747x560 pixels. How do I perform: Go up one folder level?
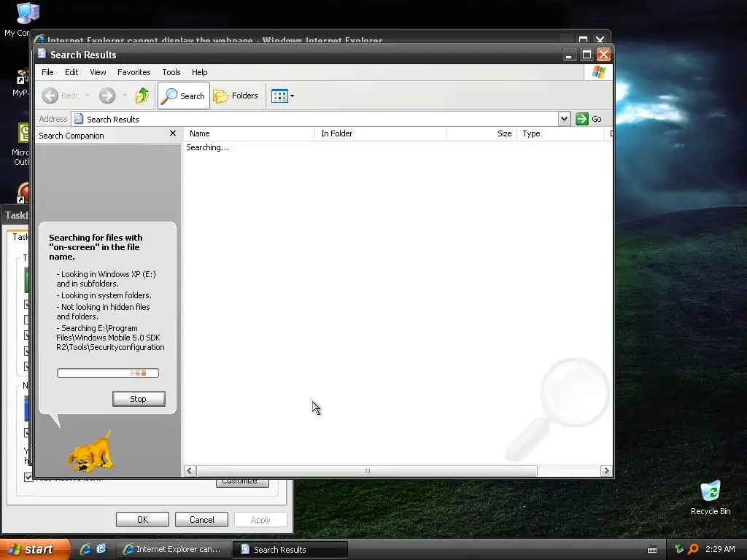point(142,96)
